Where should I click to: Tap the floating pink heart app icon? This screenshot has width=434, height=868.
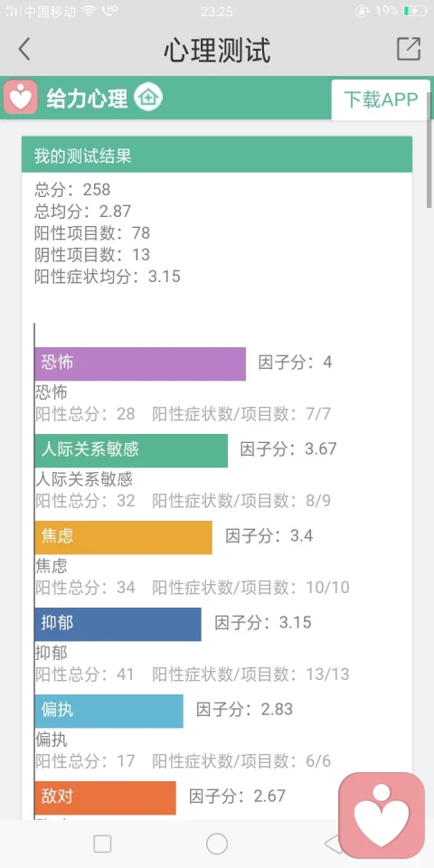click(x=382, y=816)
